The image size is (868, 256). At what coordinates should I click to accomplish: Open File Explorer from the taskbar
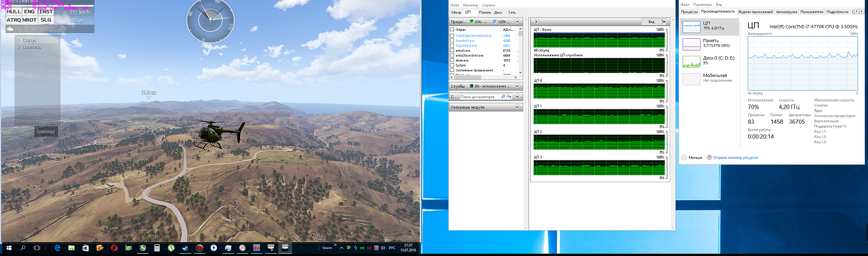click(72, 248)
